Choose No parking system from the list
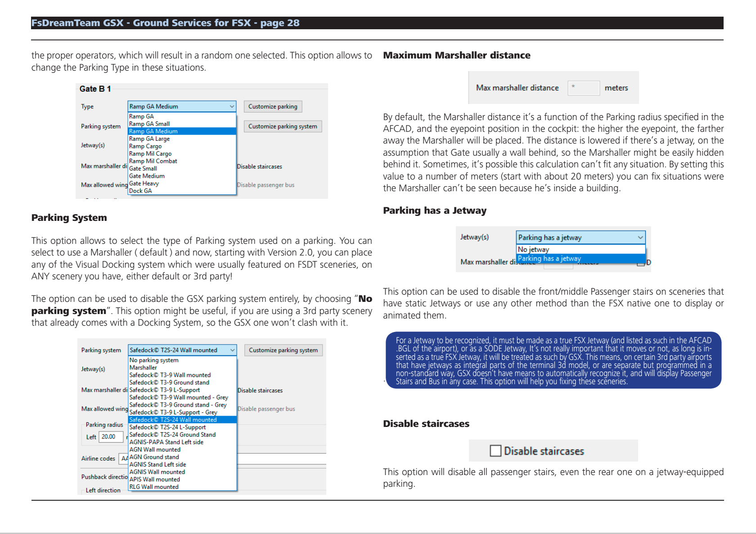 click(154, 360)
